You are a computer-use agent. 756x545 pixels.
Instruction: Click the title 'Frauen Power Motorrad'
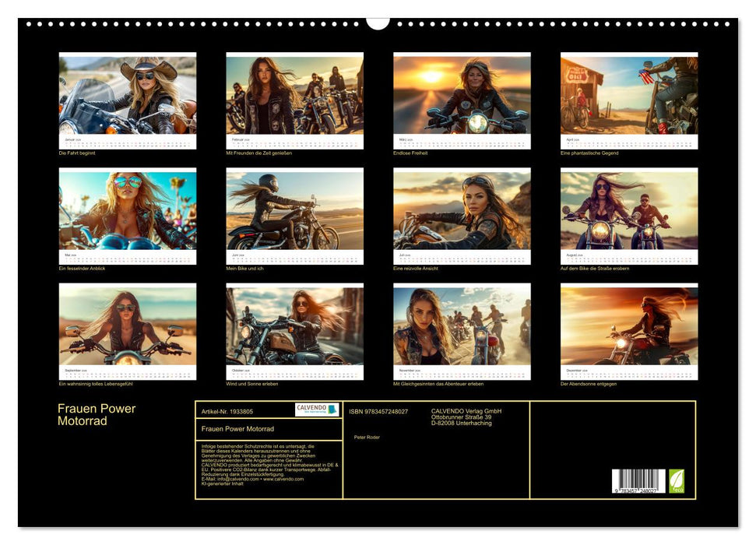(x=96, y=413)
